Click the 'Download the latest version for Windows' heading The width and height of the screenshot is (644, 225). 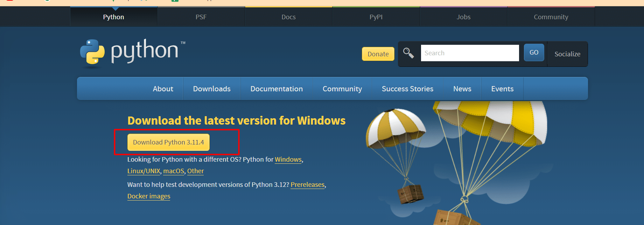(x=237, y=120)
